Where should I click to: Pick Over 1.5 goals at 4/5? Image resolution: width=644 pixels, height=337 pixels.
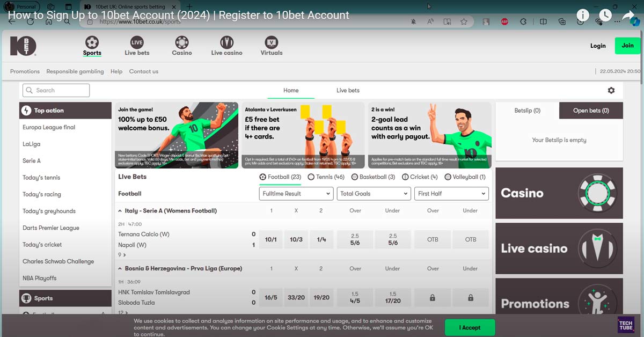click(355, 297)
